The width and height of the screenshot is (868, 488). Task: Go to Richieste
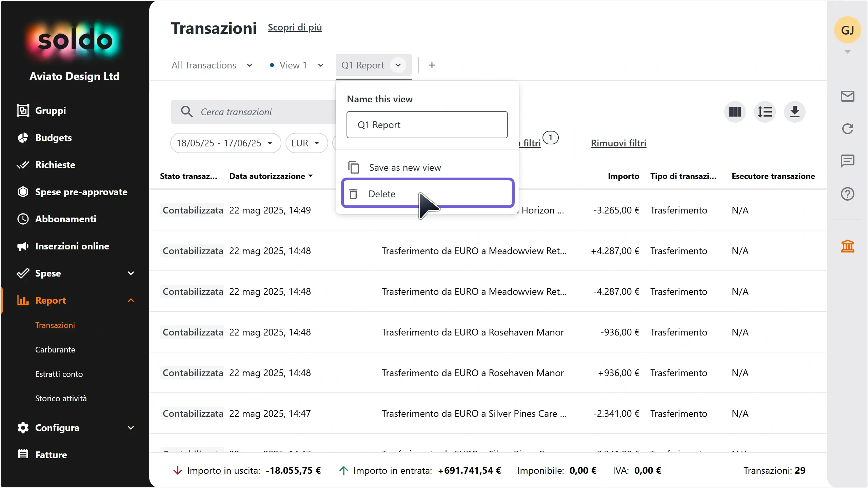click(x=46, y=165)
